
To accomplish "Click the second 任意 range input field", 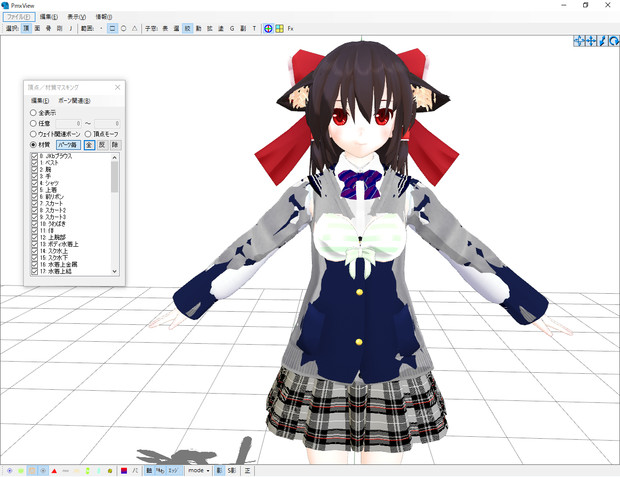I will point(107,123).
